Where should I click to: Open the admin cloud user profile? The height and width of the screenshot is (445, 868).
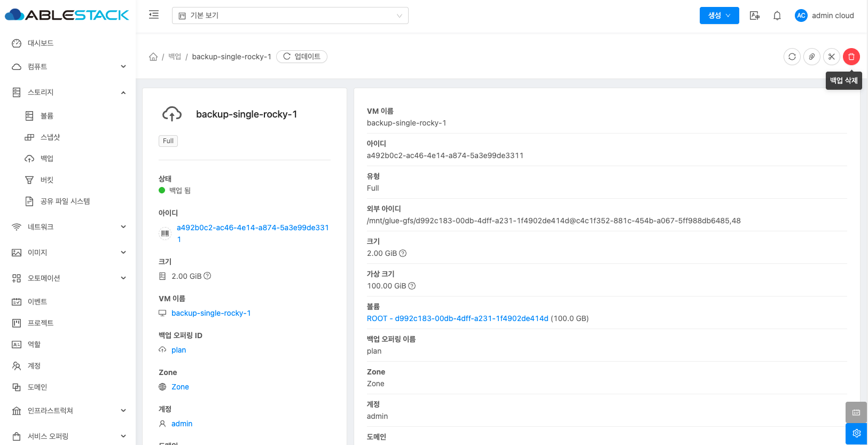coord(824,15)
